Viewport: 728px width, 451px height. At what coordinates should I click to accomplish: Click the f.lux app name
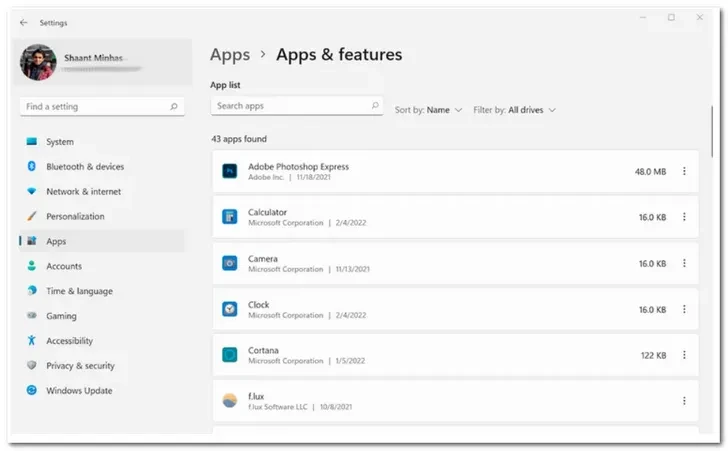click(256, 396)
